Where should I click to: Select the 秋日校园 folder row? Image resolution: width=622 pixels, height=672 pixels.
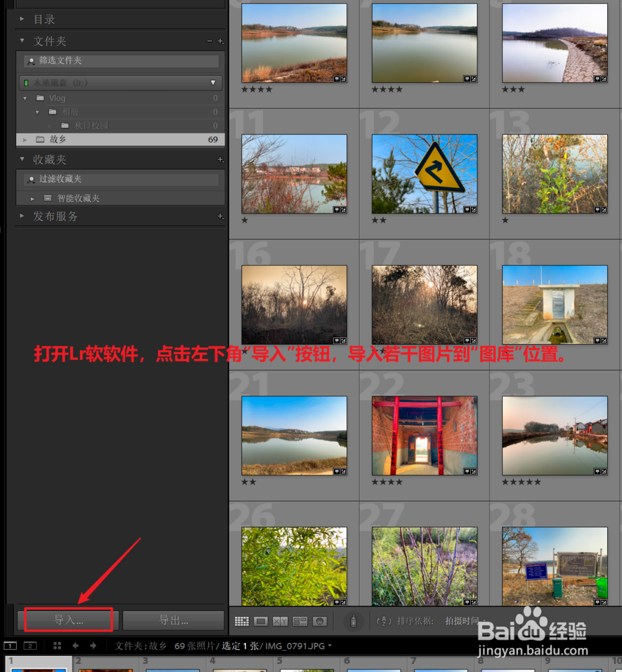(121, 126)
